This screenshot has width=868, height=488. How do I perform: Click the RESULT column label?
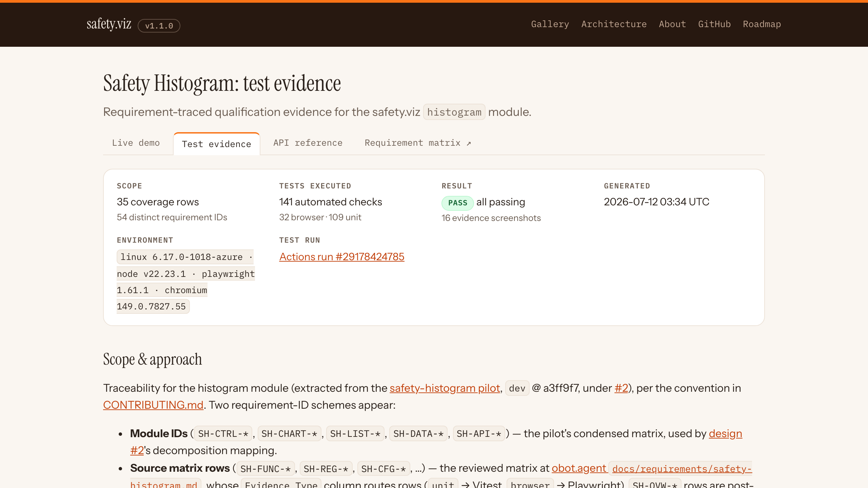click(457, 186)
